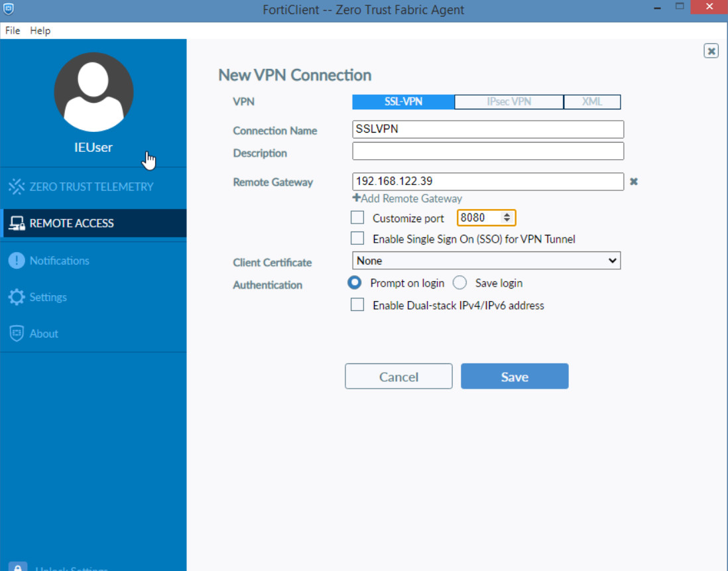728x571 pixels.
Task: Click the Settings gear icon
Action: tap(17, 297)
